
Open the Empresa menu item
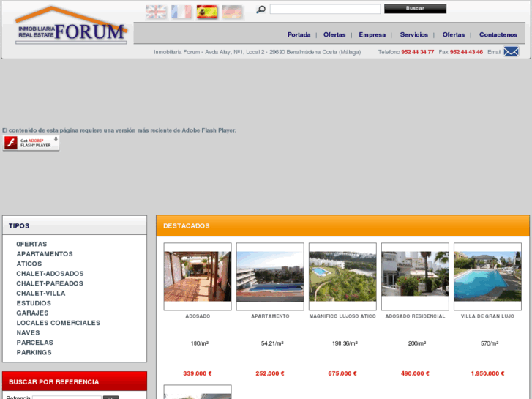coord(372,34)
